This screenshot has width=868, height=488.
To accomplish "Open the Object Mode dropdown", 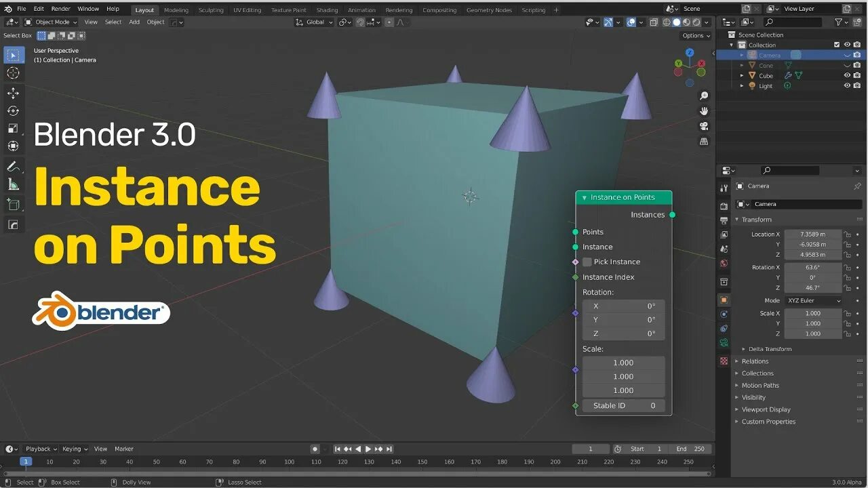I will (52, 22).
